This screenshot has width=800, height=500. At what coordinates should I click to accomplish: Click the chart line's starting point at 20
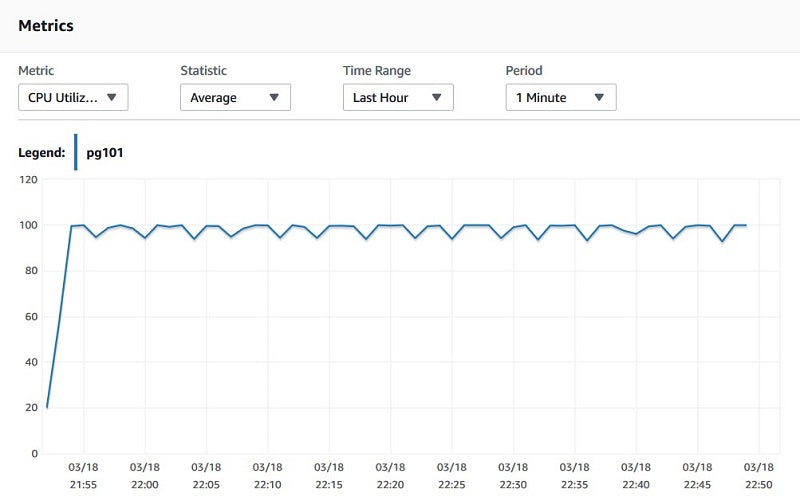pyautogui.click(x=46, y=407)
